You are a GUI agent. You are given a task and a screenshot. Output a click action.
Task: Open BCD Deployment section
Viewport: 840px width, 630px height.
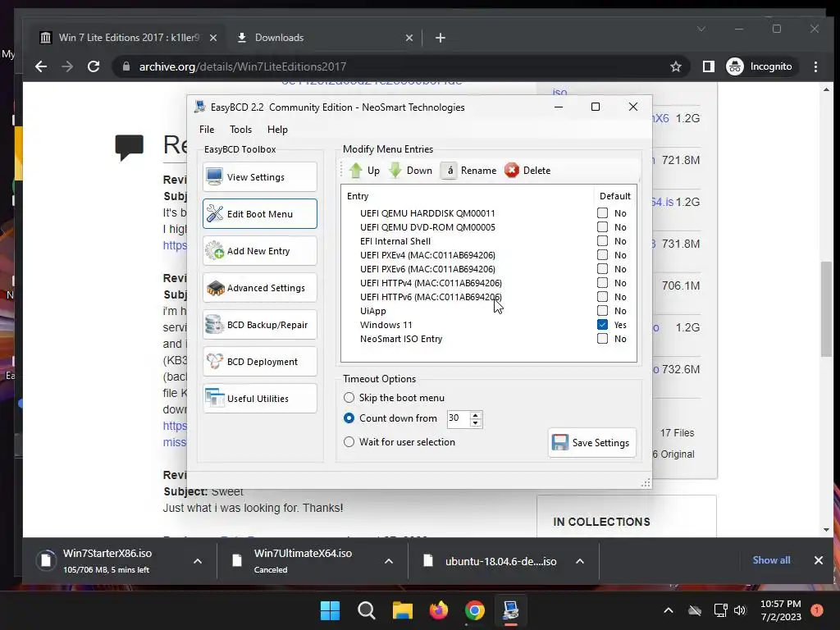pos(260,362)
